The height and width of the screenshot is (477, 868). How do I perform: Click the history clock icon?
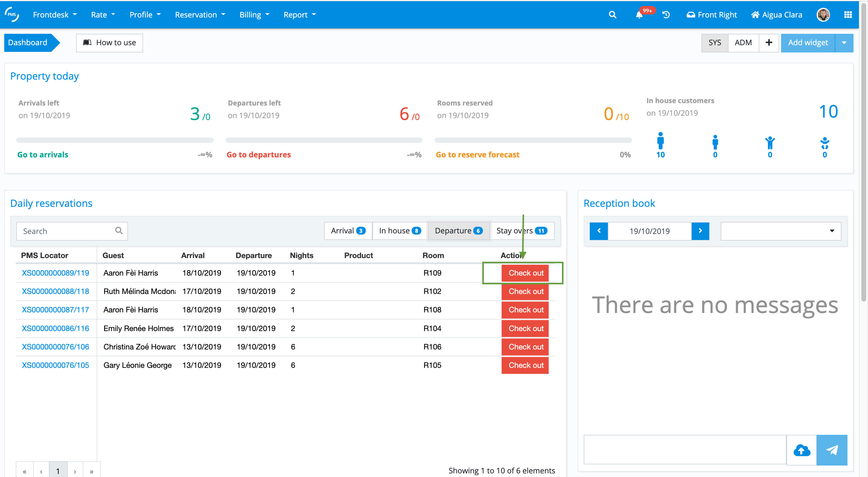coord(666,15)
